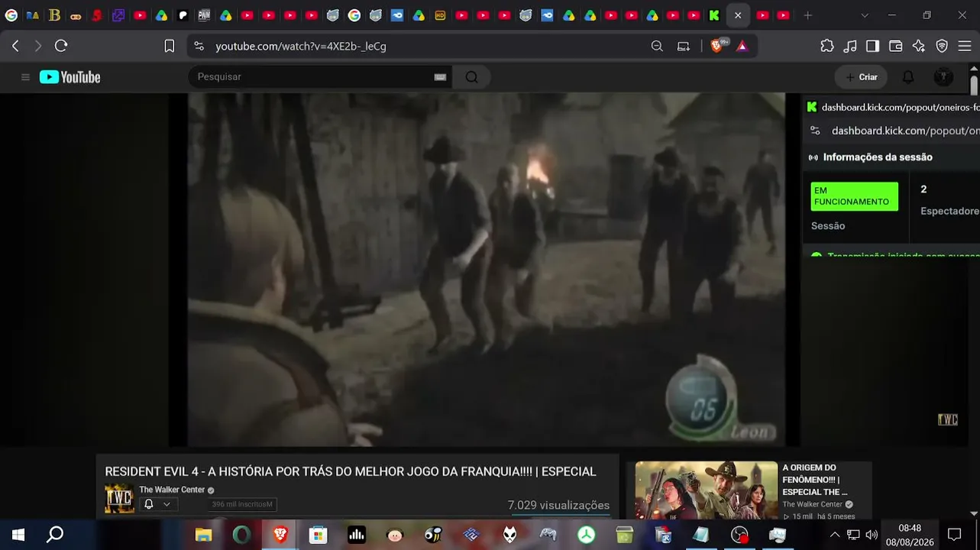Close the currently active browser tab

pos(738,15)
